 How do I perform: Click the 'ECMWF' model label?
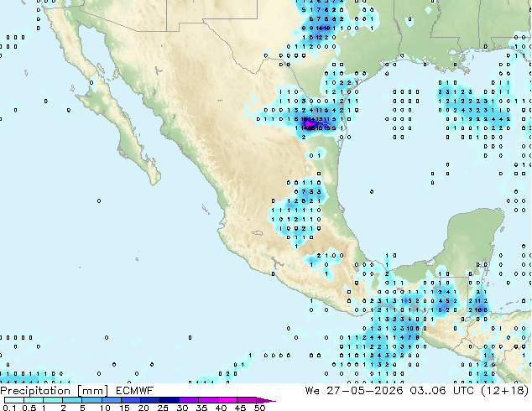tap(135, 391)
